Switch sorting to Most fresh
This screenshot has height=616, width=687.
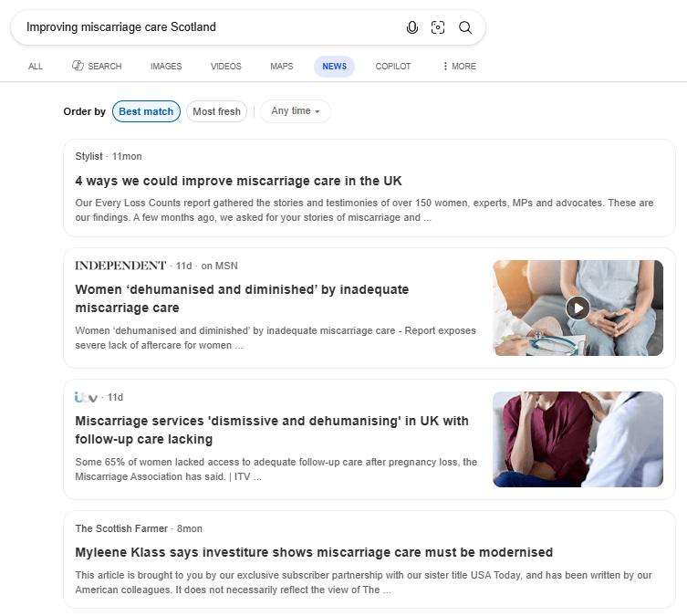click(216, 111)
